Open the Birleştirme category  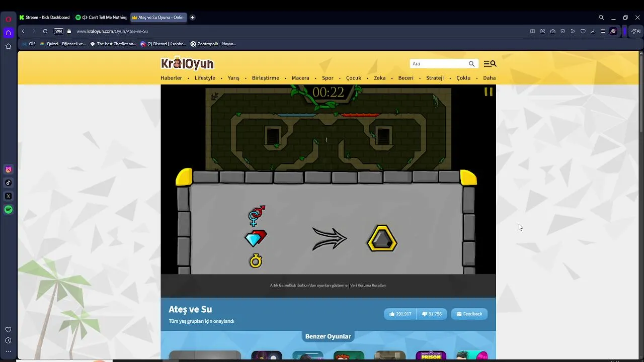(266, 78)
